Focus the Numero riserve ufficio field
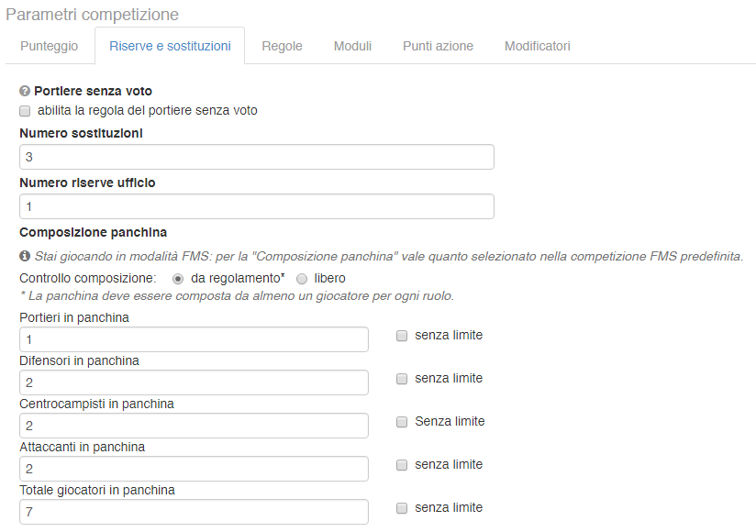The height and width of the screenshot is (532, 756). point(257,206)
